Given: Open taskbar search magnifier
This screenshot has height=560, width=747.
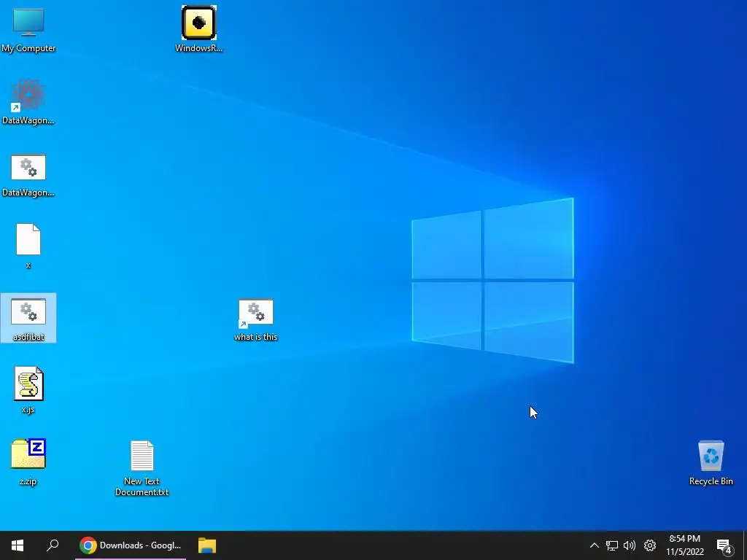Looking at the screenshot, I should tap(53, 545).
